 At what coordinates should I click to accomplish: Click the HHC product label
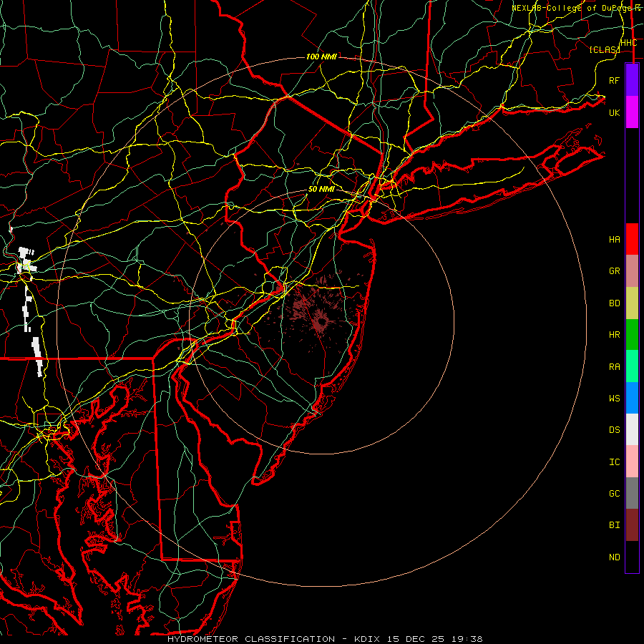pyautogui.click(x=629, y=43)
